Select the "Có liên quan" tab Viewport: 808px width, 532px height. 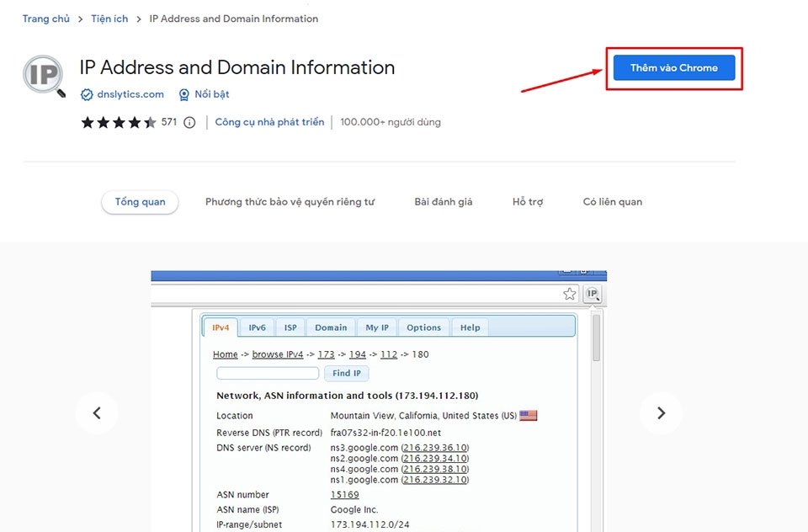[x=612, y=201]
